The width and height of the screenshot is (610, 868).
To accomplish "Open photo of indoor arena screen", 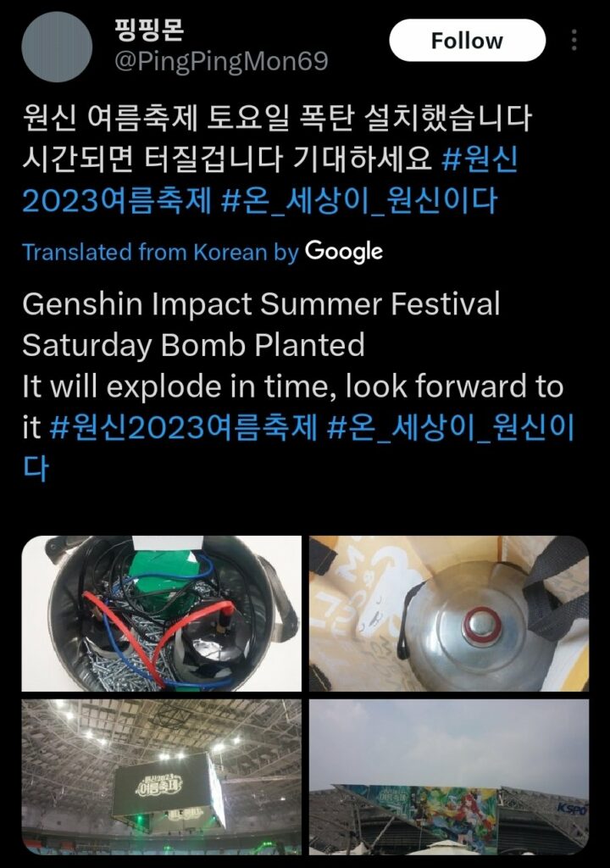I will point(162,776).
